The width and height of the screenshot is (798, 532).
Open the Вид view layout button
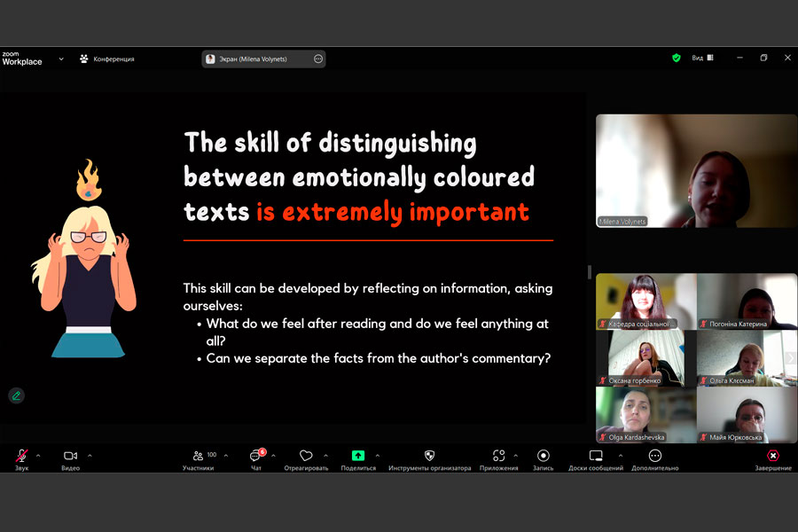point(702,59)
